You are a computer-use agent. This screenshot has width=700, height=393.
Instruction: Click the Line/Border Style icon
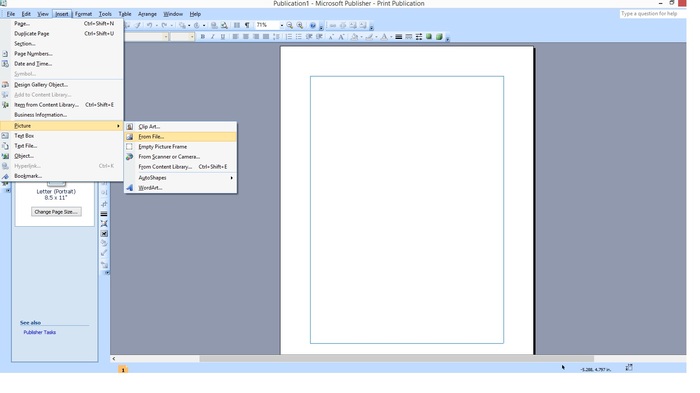[399, 37]
